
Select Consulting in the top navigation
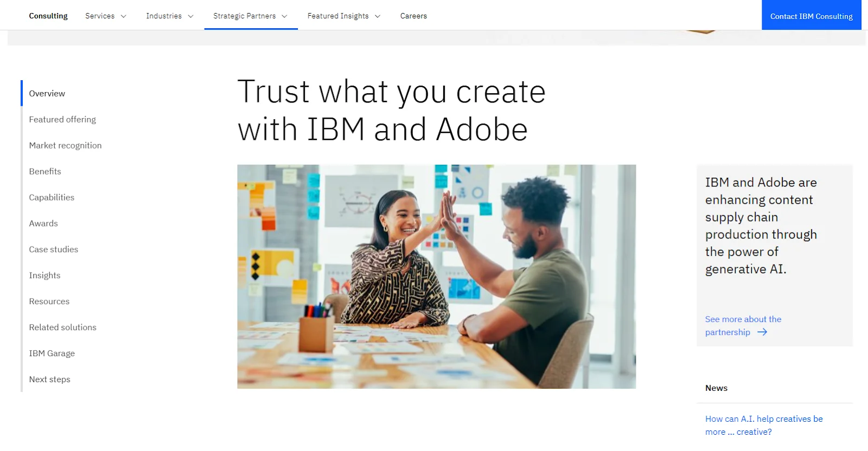point(48,16)
